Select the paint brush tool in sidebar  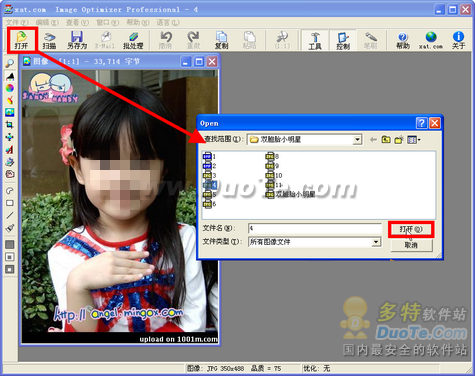[x=10, y=228]
